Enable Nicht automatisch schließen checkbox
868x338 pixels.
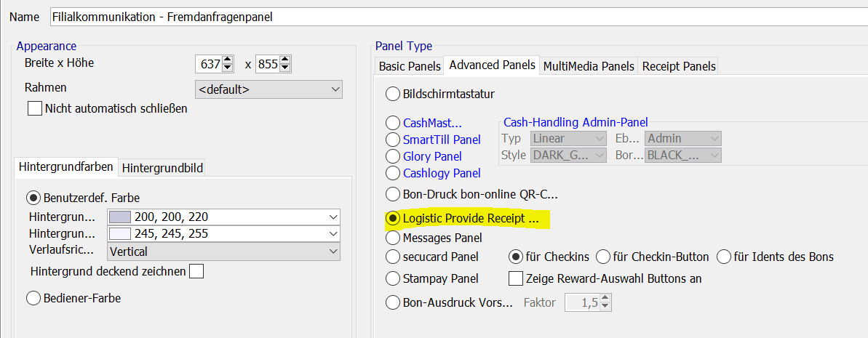point(35,108)
